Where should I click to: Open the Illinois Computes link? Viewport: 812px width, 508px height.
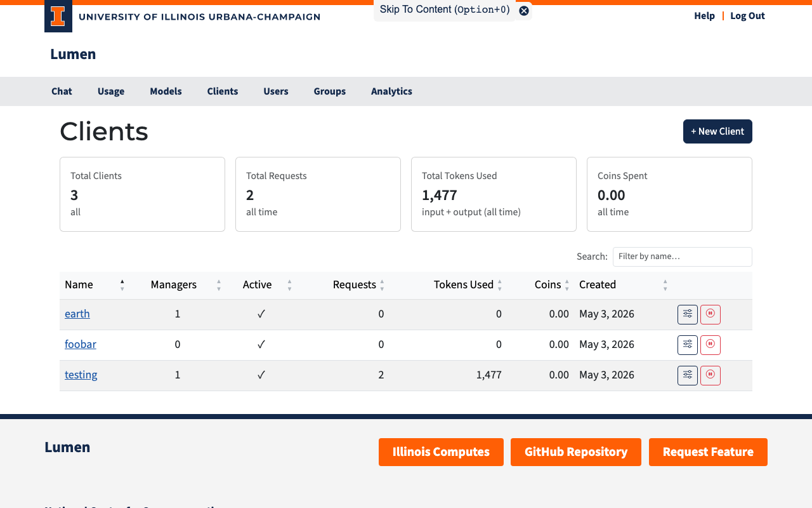pos(441,452)
